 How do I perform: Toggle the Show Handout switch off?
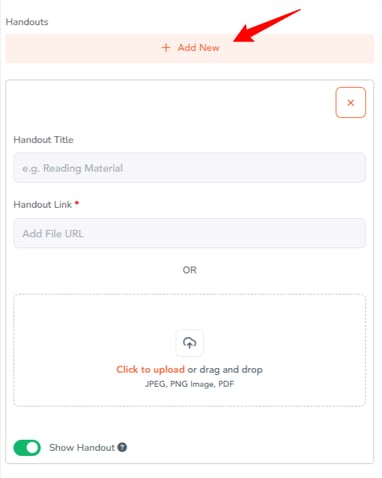click(x=27, y=448)
